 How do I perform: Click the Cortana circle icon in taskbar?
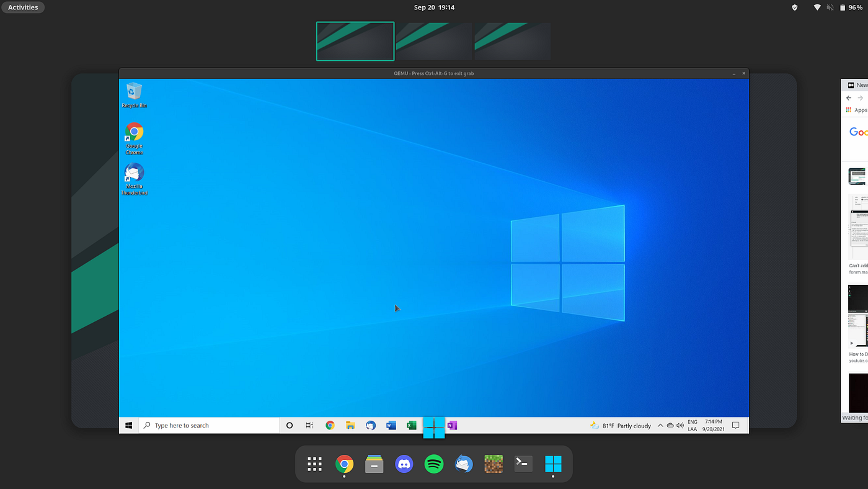[290, 425]
